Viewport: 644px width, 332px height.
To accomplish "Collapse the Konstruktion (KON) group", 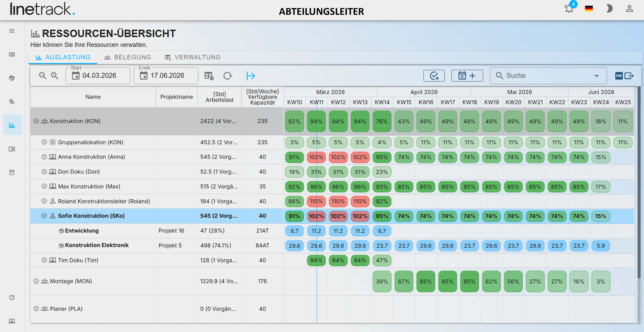I will coord(36,121).
